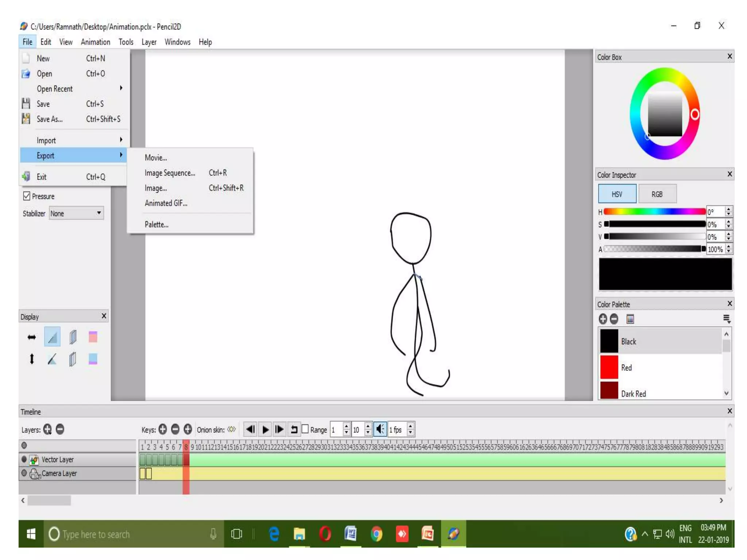Switch to RGB color mode
The image size is (747, 560).
coord(657,194)
